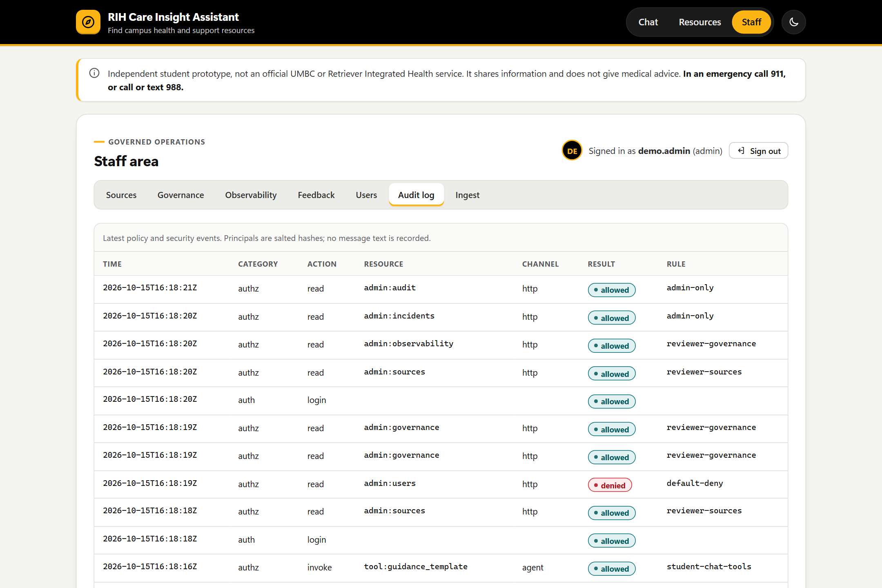Click the admin:users resource cell
Viewport: 882px width, 588px height.
(390, 483)
